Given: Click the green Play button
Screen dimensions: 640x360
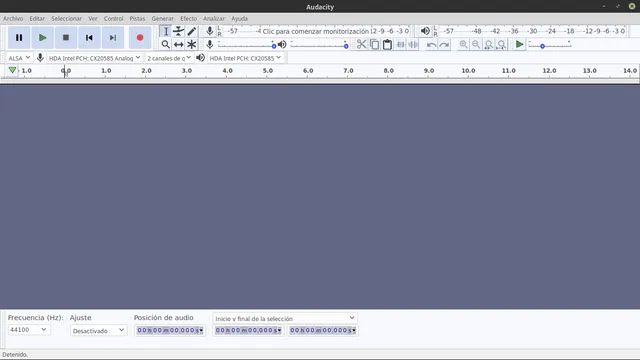Looking at the screenshot, I should [42, 38].
